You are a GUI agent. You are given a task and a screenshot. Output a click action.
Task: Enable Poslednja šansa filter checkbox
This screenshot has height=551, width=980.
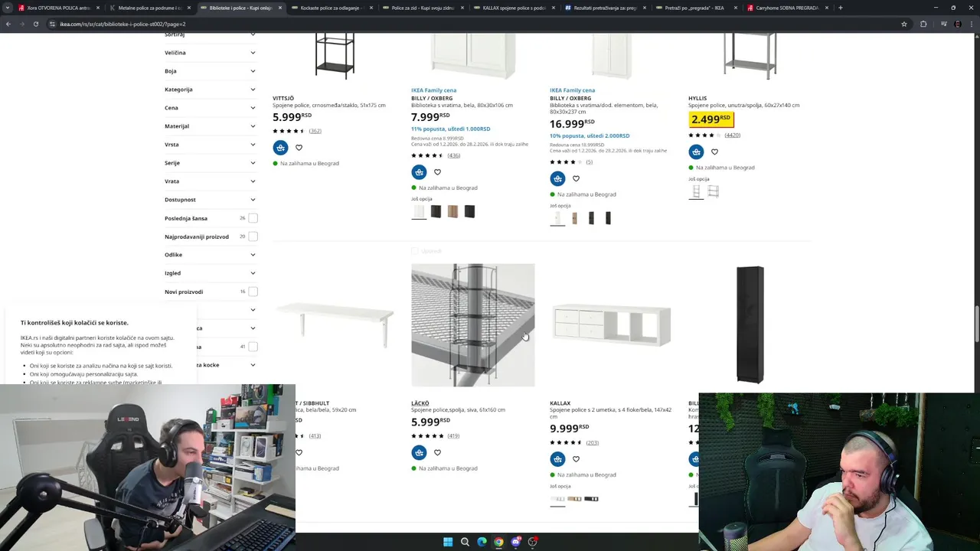(x=253, y=218)
